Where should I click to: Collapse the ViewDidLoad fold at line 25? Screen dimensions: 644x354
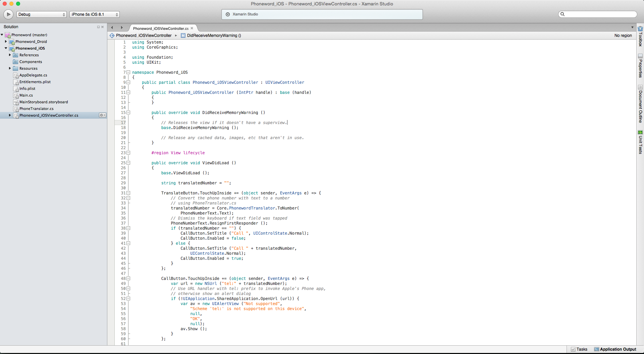(128, 163)
